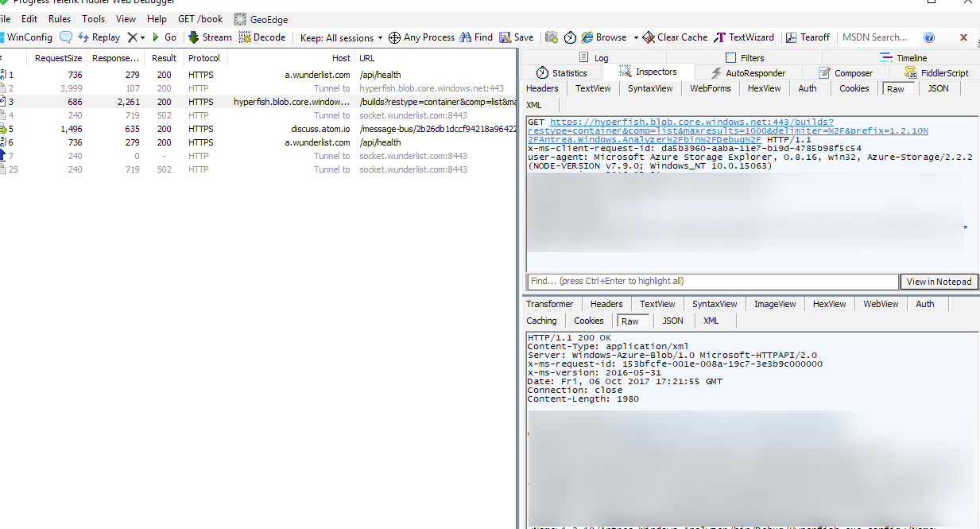Viewport: 980px width, 529px height.
Task: Click the Tearoff button
Action: [808, 37]
